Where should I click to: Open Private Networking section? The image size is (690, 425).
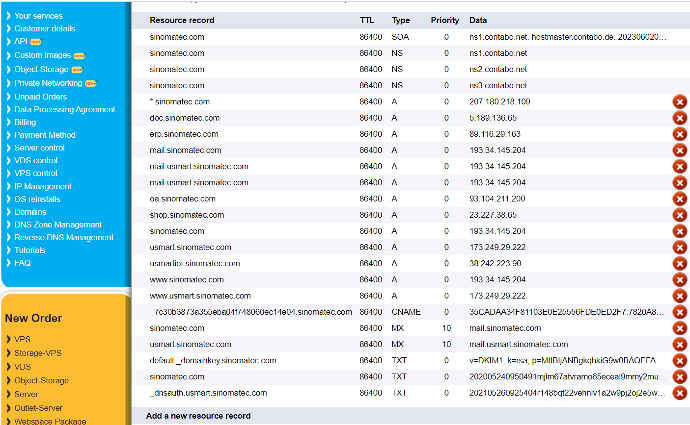pyautogui.click(x=48, y=83)
